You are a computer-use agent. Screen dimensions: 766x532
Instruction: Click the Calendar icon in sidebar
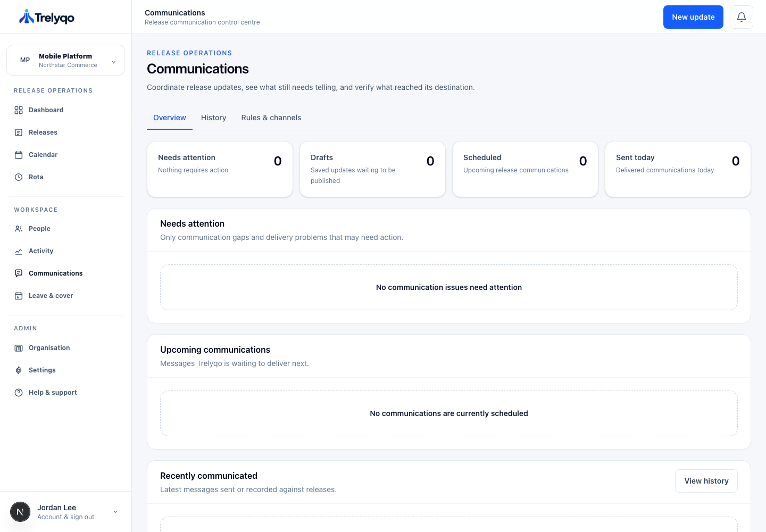19,155
